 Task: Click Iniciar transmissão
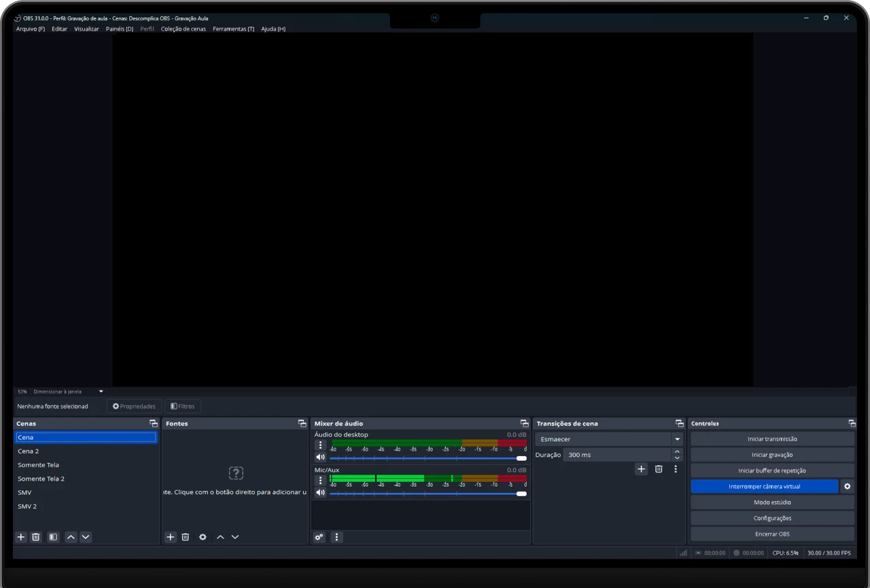[x=772, y=439]
